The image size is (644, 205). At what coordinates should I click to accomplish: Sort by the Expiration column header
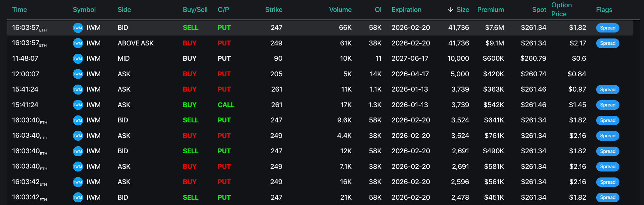(406, 10)
